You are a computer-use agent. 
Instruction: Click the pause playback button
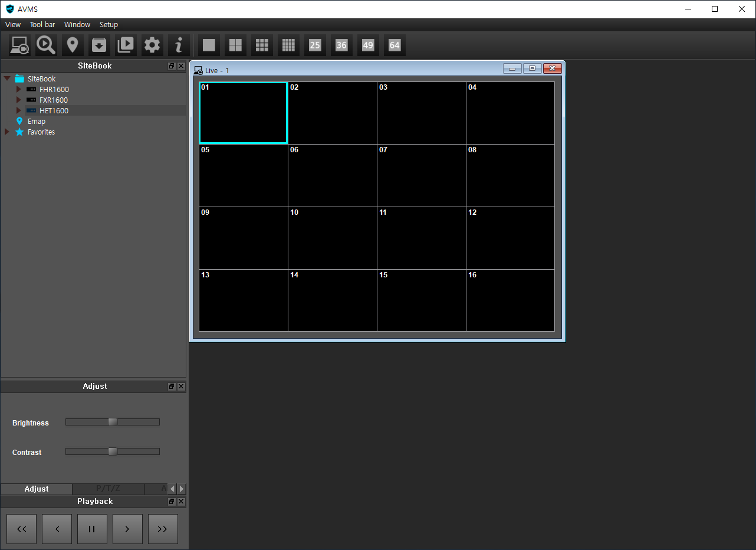(x=92, y=529)
